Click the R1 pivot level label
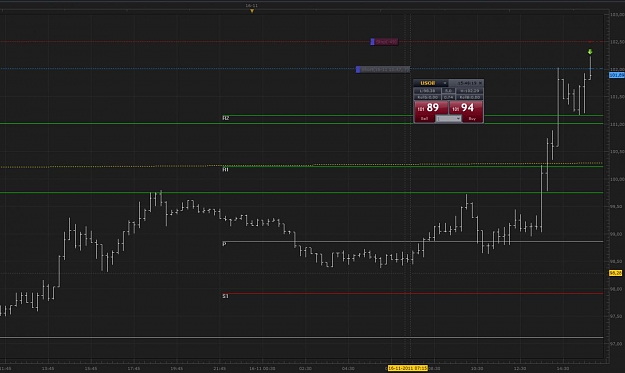625x373 pixels. (226, 170)
